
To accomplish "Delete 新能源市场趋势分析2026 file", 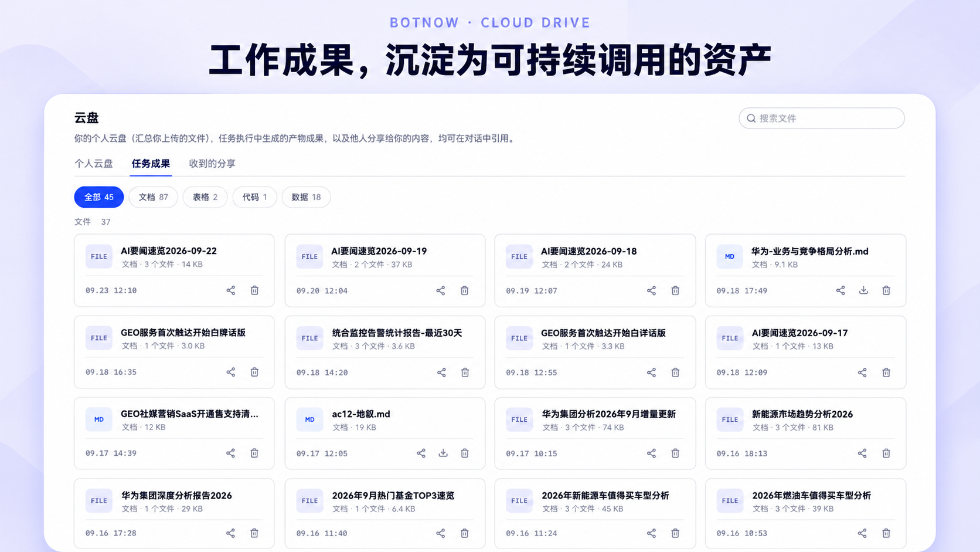I will [x=886, y=453].
